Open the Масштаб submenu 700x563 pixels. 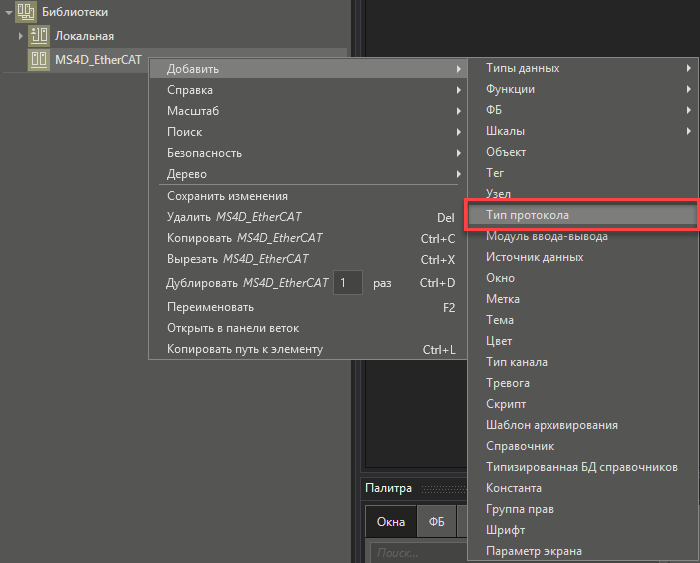(x=308, y=111)
